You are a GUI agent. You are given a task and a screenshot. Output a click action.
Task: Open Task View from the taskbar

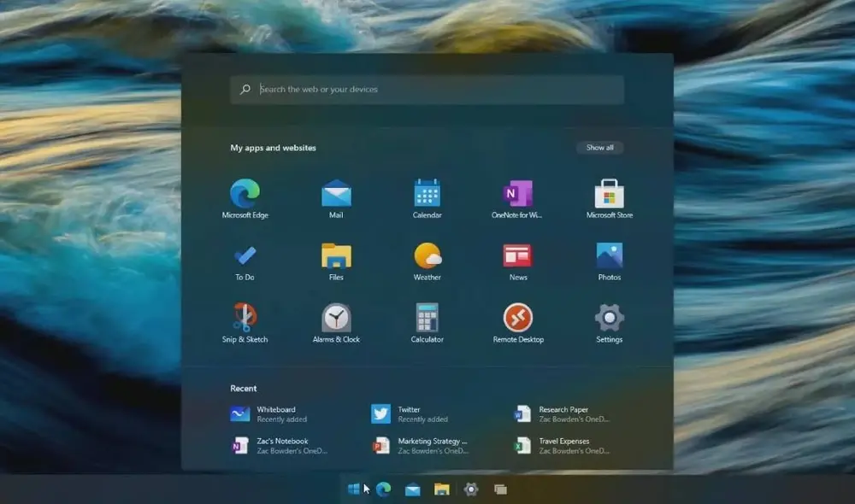click(x=500, y=489)
